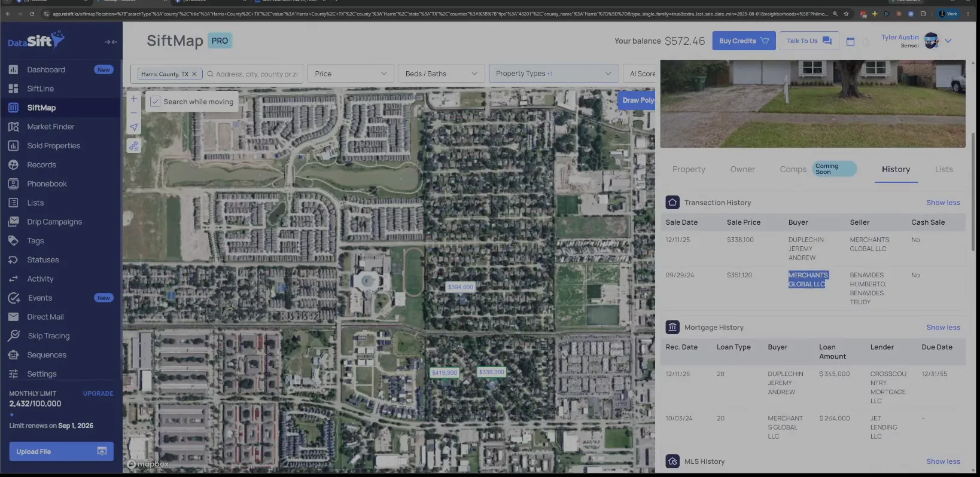980x477 pixels.
Task: Toggle the satellite map layer icon
Action: [x=134, y=146]
